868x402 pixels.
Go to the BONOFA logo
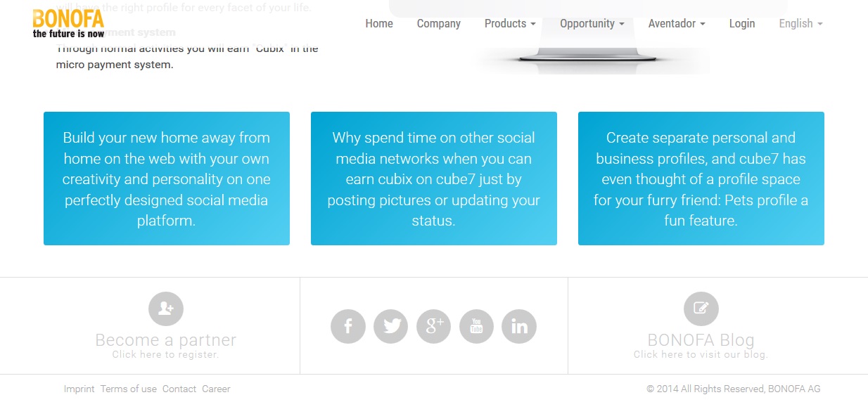[x=68, y=22]
